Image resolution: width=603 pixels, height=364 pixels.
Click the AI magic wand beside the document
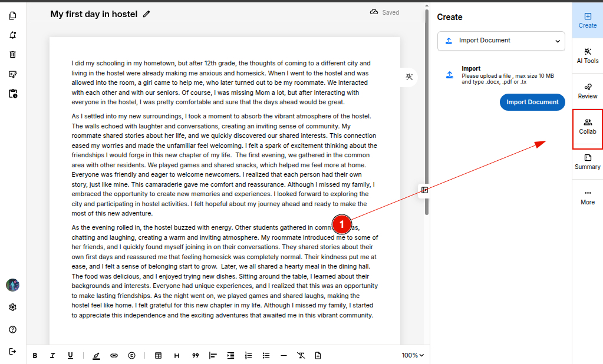tap(410, 77)
